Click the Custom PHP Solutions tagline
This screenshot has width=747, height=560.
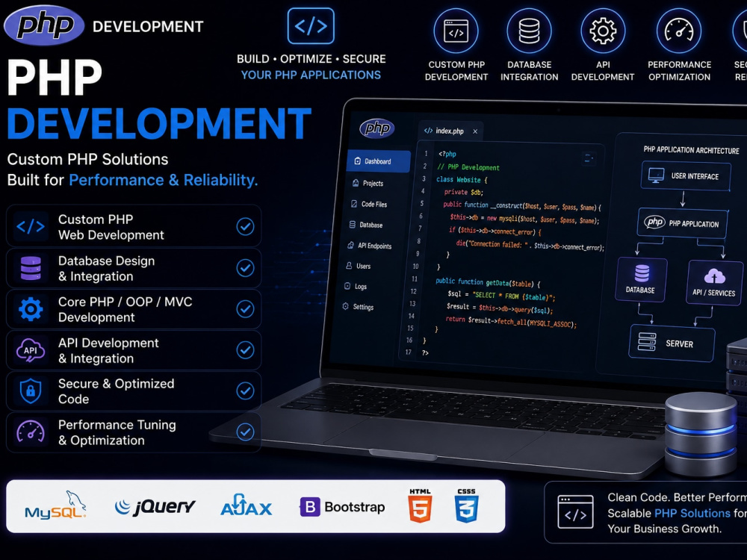point(87,159)
